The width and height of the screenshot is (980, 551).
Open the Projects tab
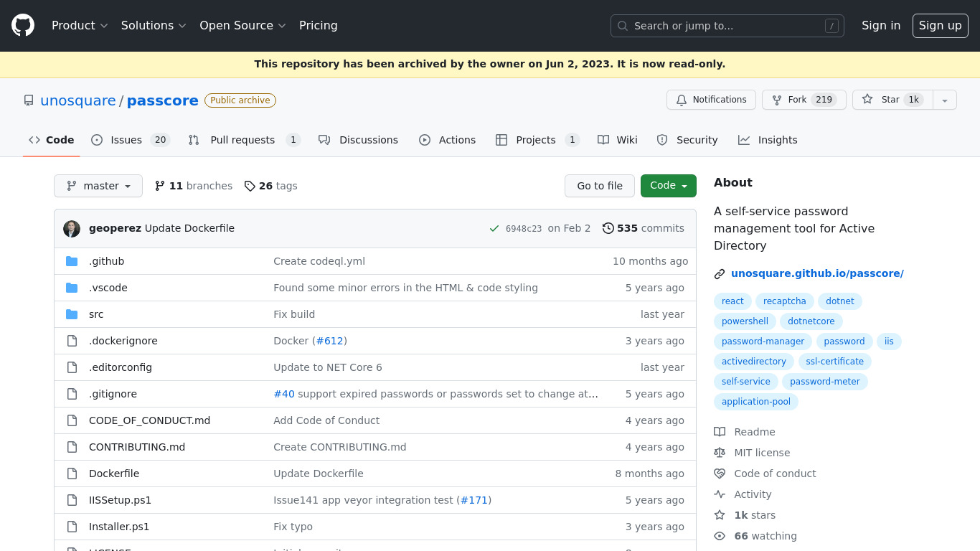coord(537,140)
